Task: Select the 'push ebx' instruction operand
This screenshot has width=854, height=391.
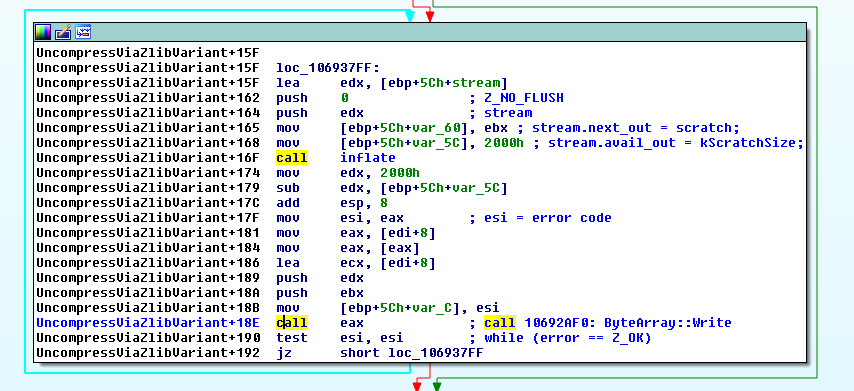Action: [x=352, y=293]
